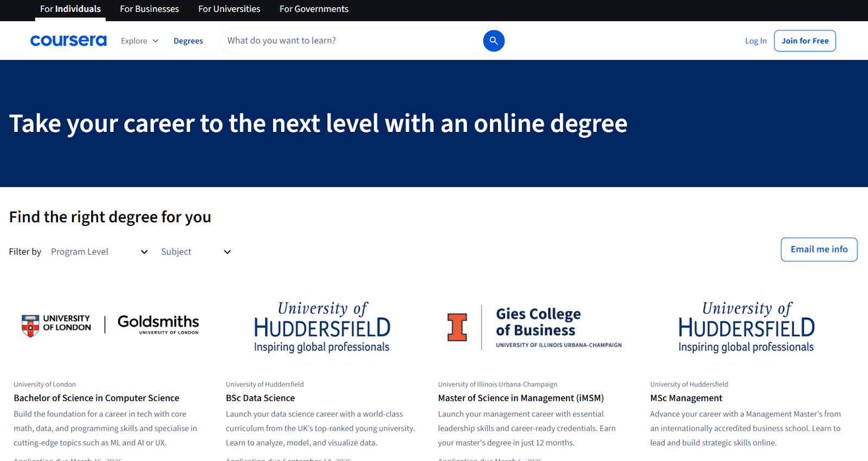Expand the Program Level filter
The image size is (868, 461).
click(x=99, y=252)
